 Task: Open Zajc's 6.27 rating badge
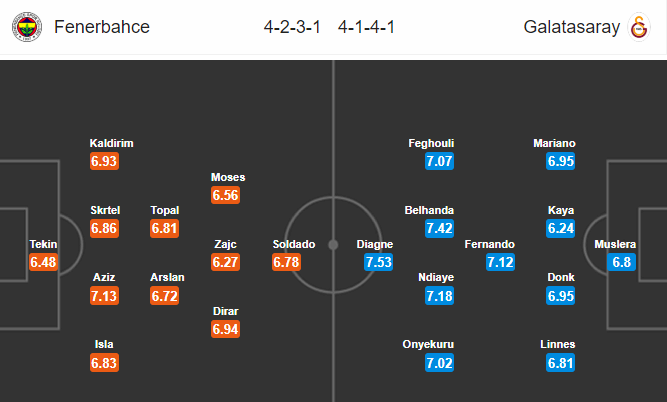point(225,262)
